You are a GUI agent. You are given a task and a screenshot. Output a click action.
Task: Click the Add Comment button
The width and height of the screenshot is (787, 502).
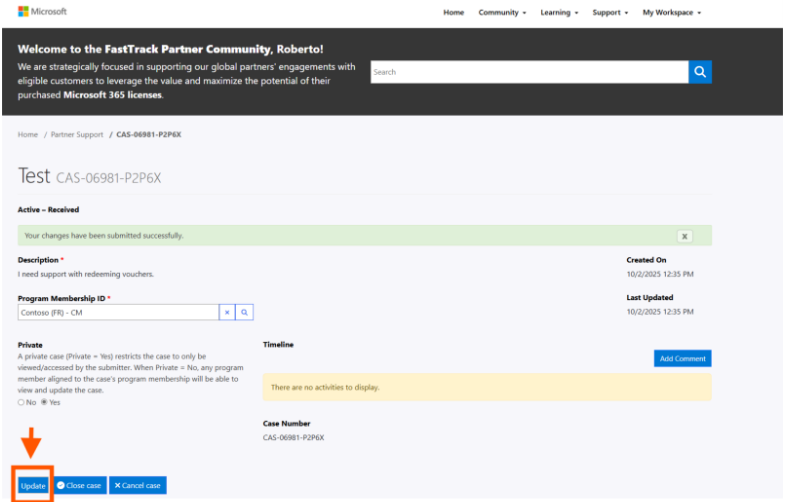(x=682, y=358)
